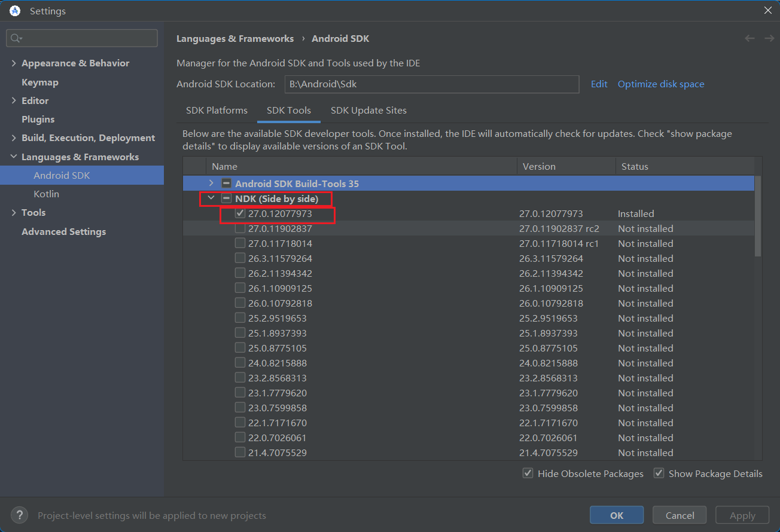
Task: Go back with left arrow icon
Action: [x=749, y=38]
